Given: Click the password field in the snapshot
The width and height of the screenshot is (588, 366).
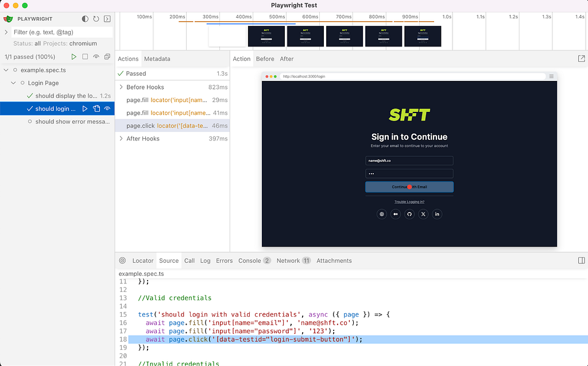Looking at the screenshot, I should pos(409,173).
